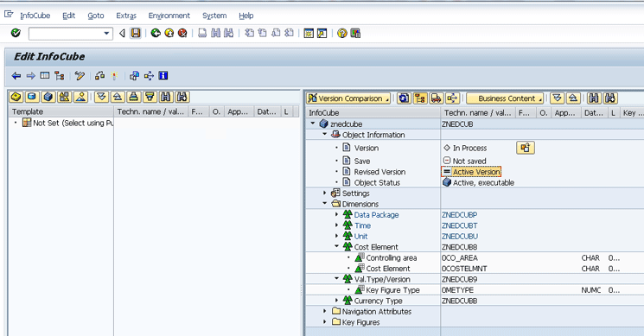Viewport: 644px width, 336px height.
Task: Click the green checkmark Enter icon
Action: [16, 33]
